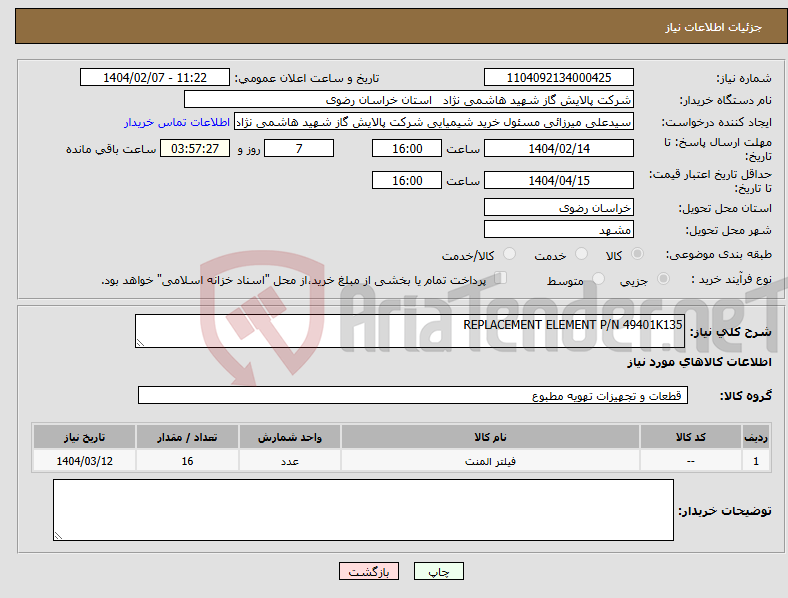The image size is (788, 598).
Task: Click the goods group field قطعات و تجهیزات تهویه مطبوع
Action: (413, 395)
